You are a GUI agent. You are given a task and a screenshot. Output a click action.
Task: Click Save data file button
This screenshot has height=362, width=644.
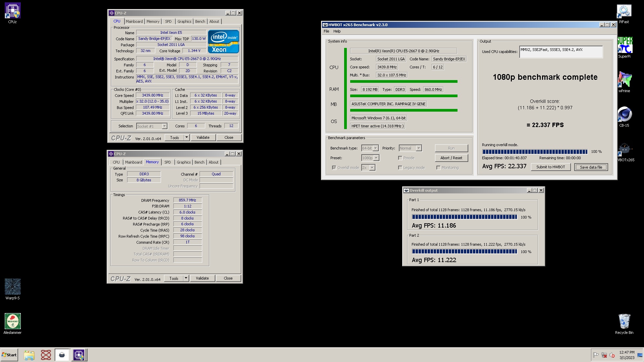click(591, 167)
